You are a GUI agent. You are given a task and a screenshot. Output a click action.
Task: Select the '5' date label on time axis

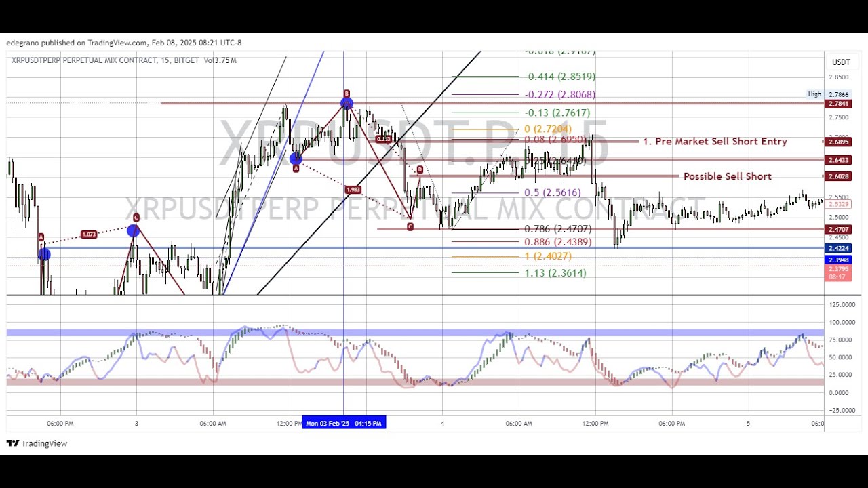point(749,424)
